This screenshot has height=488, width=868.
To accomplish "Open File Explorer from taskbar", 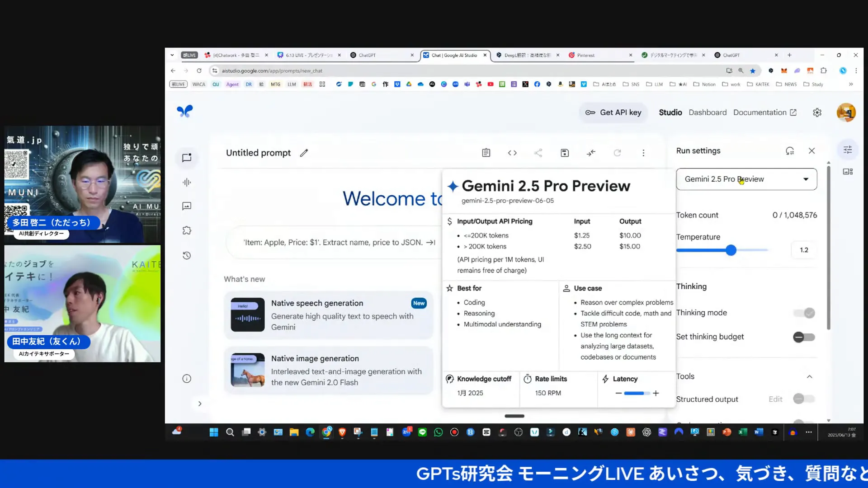I will [x=294, y=432].
